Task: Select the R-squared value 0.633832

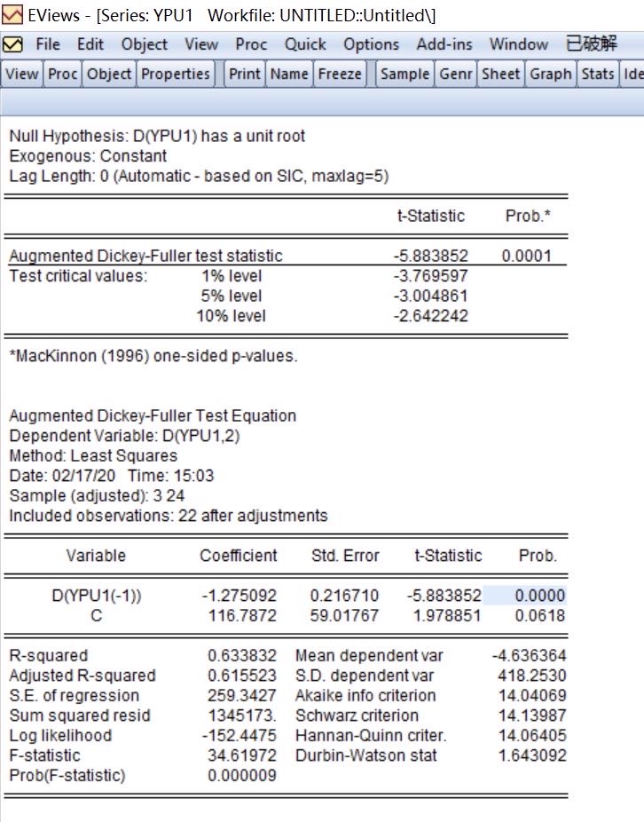Action: (242, 655)
